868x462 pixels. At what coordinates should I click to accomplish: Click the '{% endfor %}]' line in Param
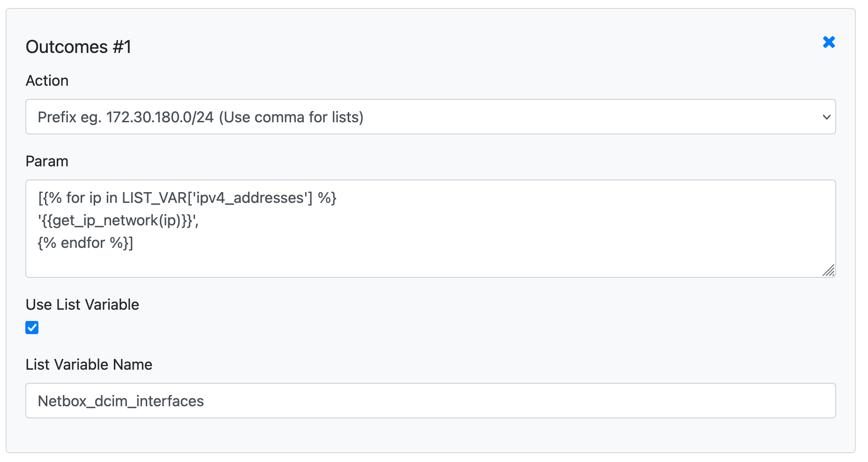pyautogui.click(x=85, y=243)
